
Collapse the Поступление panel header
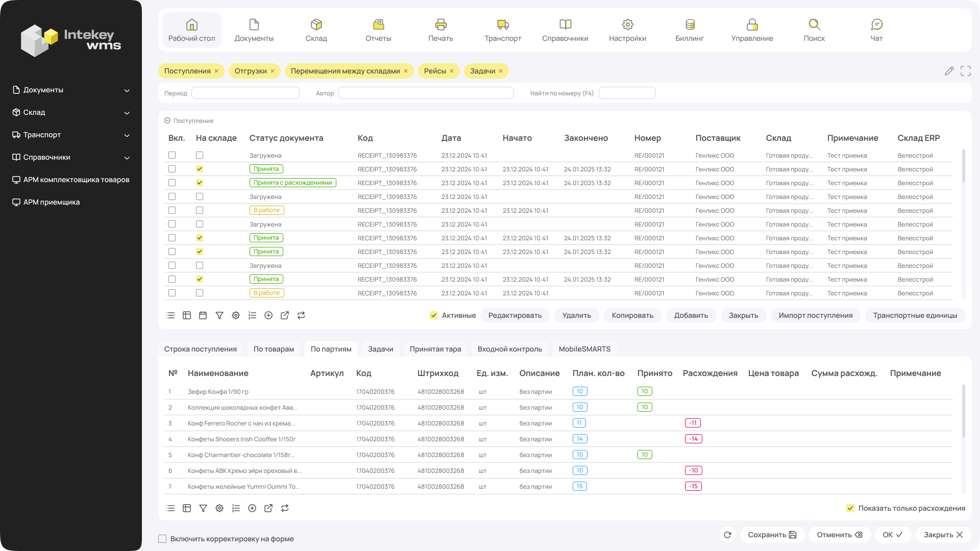pos(167,120)
